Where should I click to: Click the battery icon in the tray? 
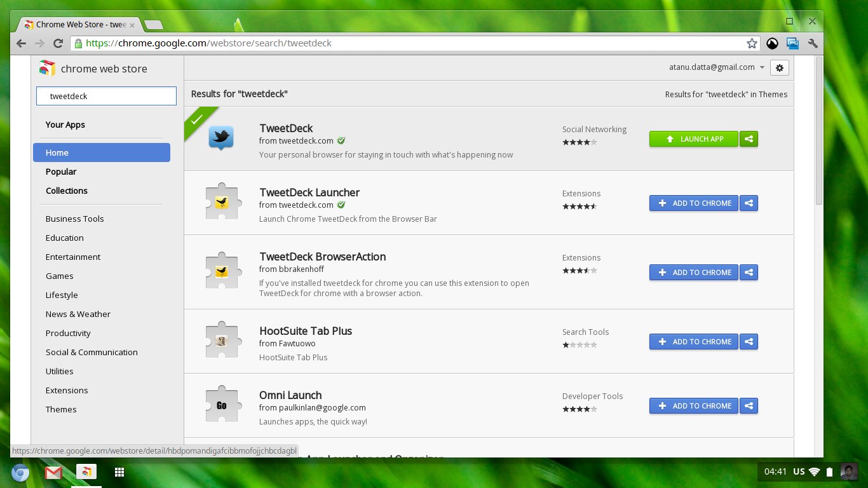pos(829,471)
